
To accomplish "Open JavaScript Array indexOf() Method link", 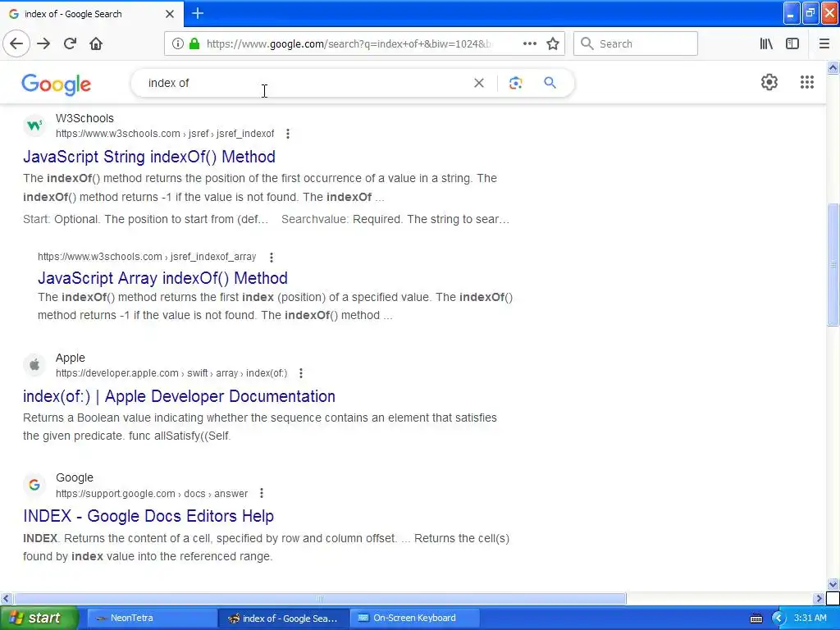I will pyautogui.click(x=163, y=278).
